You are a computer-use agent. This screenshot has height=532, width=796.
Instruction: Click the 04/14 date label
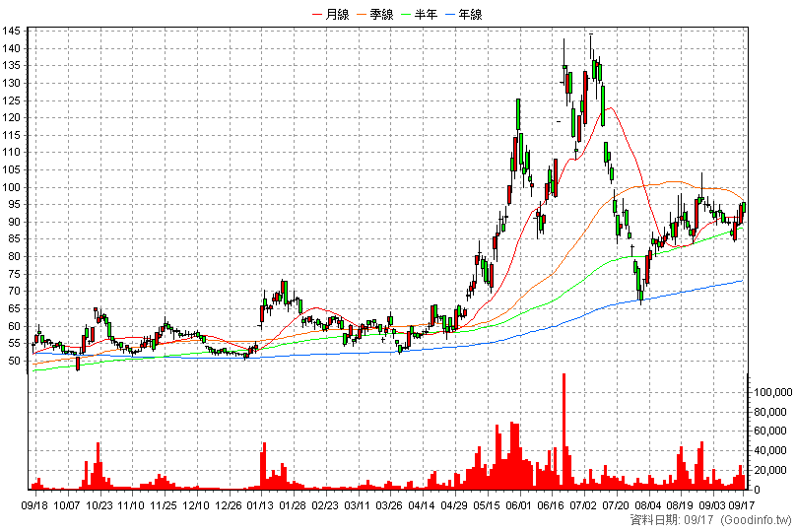click(x=422, y=505)
